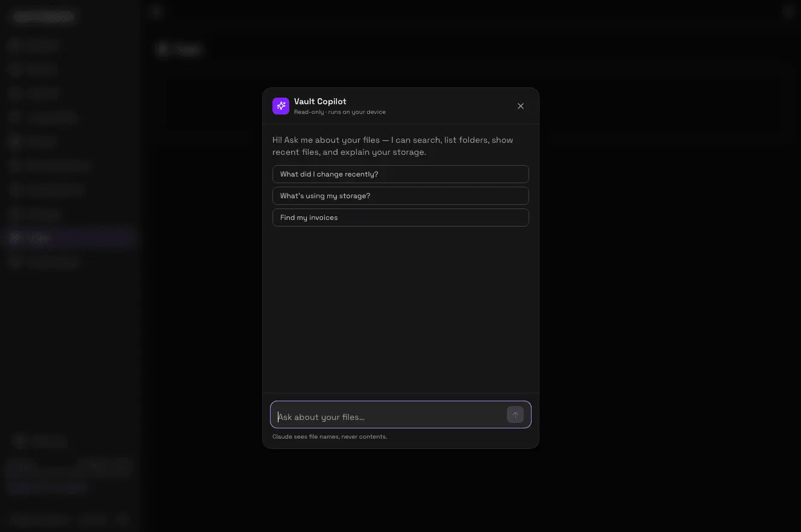The image size is (801, 532).
Task: Click the "Hi! Ask me about your files" greeting
Action: coord(392,146)
